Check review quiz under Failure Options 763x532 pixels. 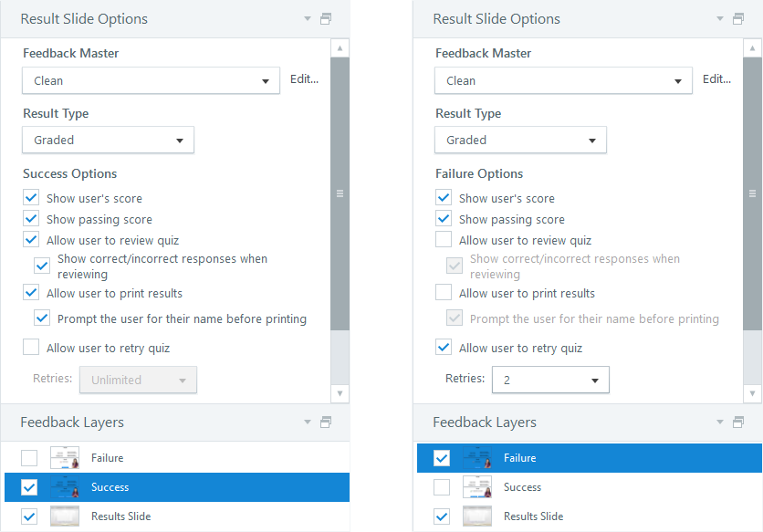click(444, 240)
